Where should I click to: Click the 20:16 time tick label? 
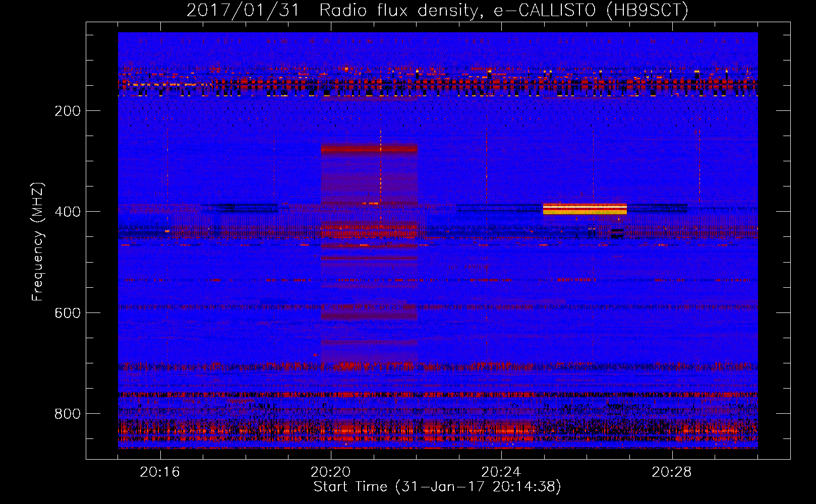point(160,472)
